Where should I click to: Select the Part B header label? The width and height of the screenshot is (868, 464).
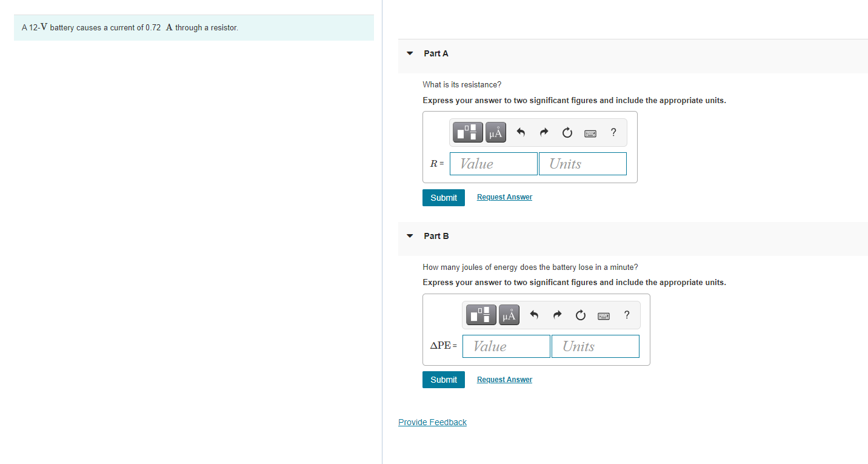436,236
